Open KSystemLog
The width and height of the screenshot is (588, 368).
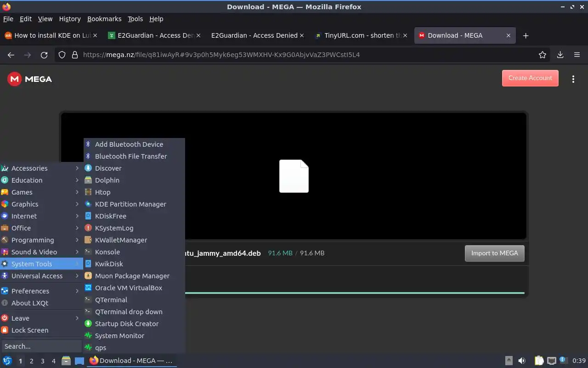134,228
